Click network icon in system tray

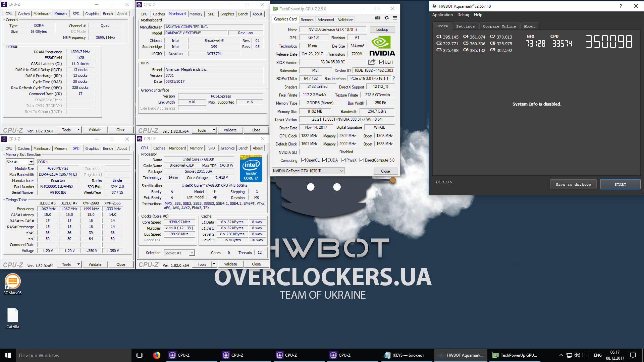point(569,355)
